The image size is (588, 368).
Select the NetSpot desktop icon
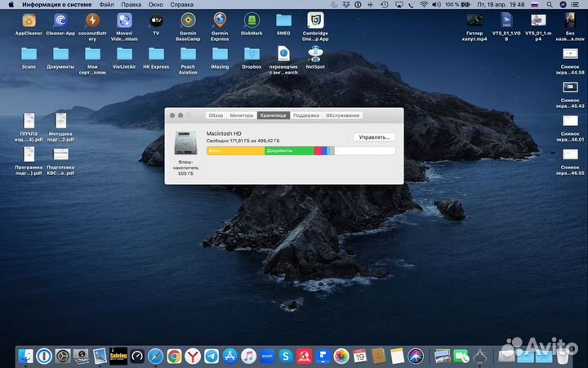pyautogui.click(x=315, y=54)
